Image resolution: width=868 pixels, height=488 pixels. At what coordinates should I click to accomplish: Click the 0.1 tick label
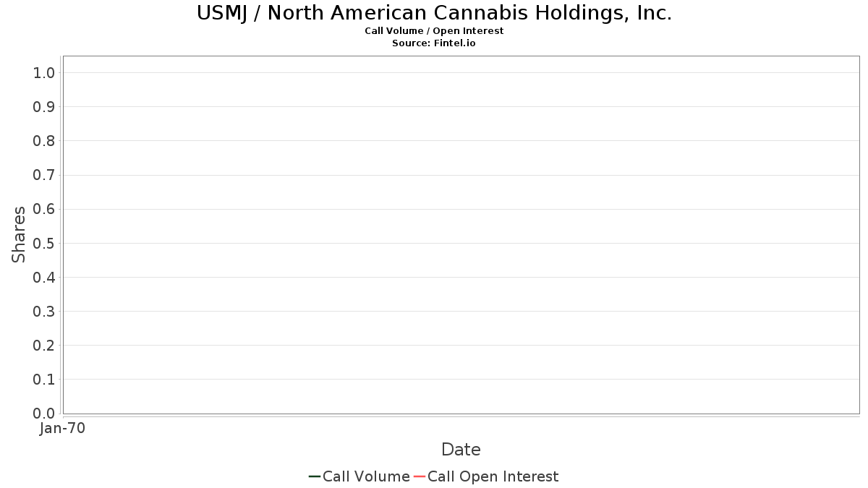pos(44,380)
